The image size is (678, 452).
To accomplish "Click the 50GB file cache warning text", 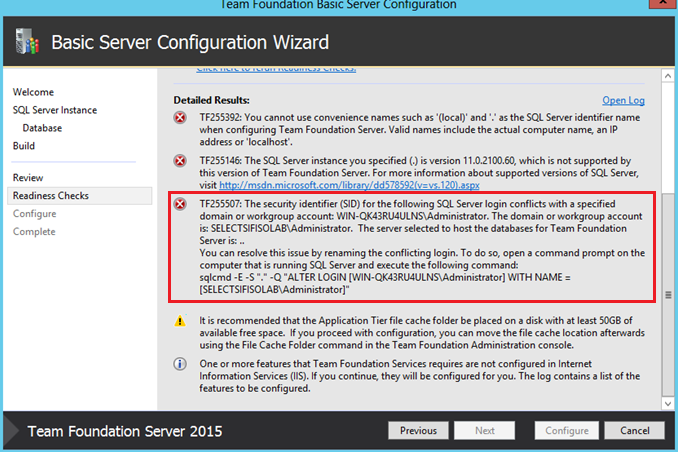I will coord(422,333).
